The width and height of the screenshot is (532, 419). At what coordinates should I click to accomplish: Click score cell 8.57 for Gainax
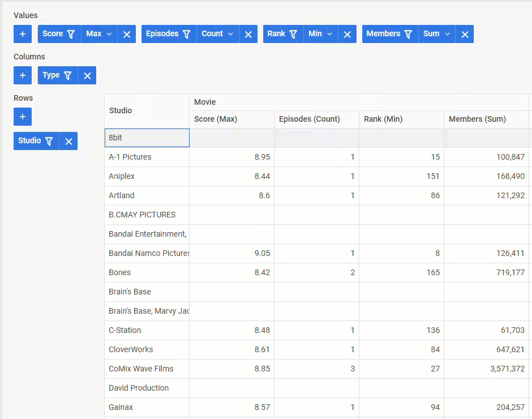[x=231, y=407]
